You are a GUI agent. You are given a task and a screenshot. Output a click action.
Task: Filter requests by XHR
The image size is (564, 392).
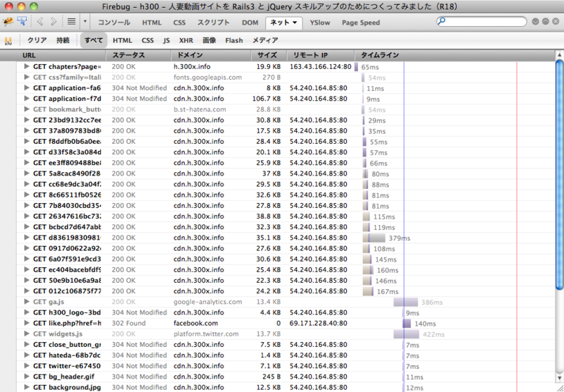pyautogui.click(x=186, y=41)
